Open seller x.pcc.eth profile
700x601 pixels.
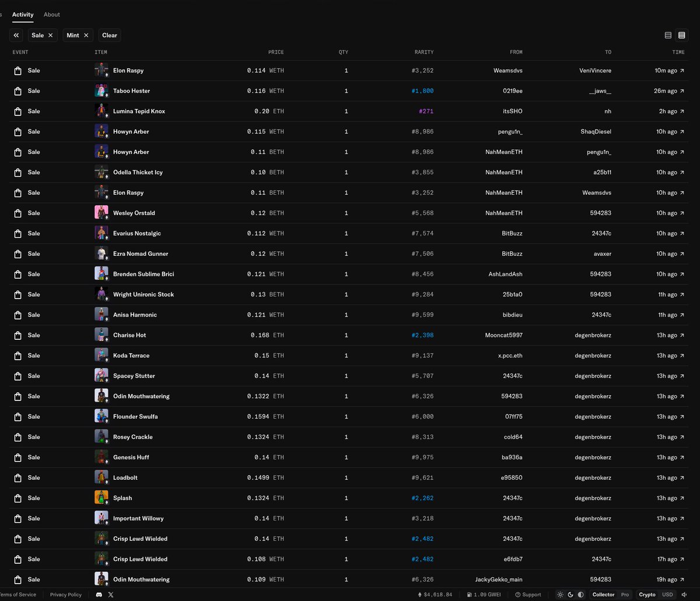point(510,356)
